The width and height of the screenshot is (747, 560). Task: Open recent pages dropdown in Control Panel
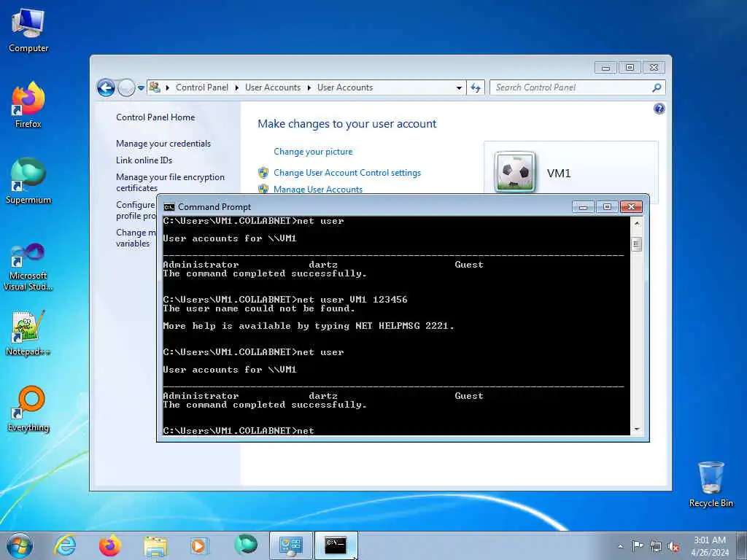click(141, 87)
